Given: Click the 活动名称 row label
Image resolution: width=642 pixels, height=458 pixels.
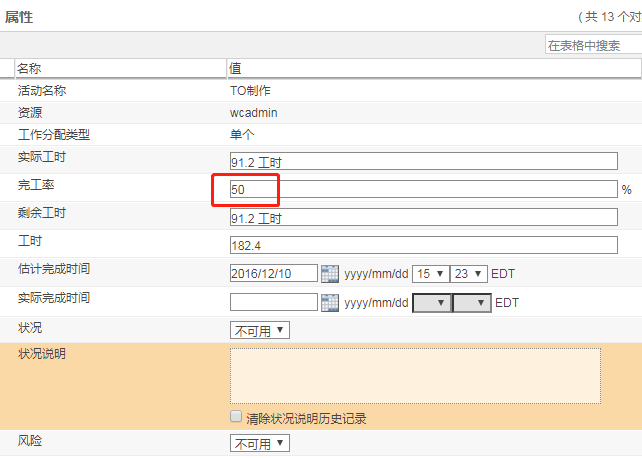Looking at the screenshot, I should coord(42,90).
